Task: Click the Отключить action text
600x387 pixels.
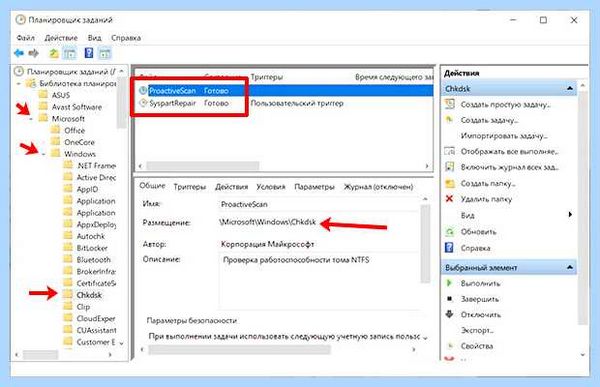Action: pos(481,315)
